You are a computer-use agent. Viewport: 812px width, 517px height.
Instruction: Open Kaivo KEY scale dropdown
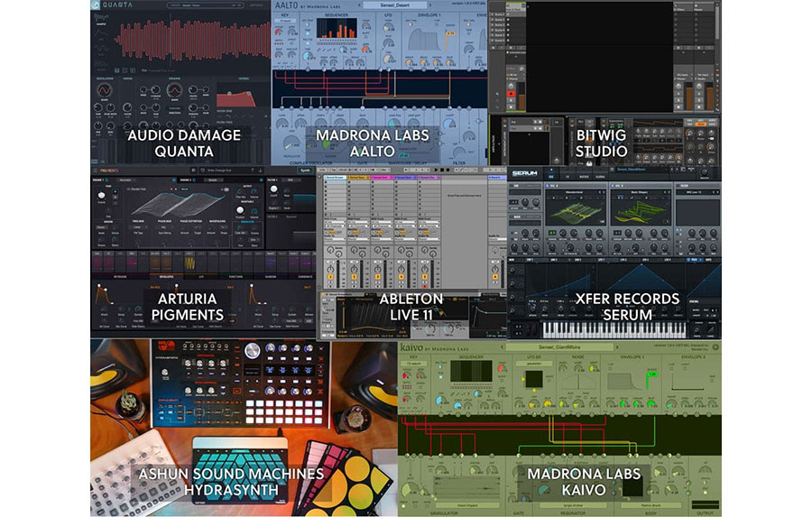coord(413,363)
